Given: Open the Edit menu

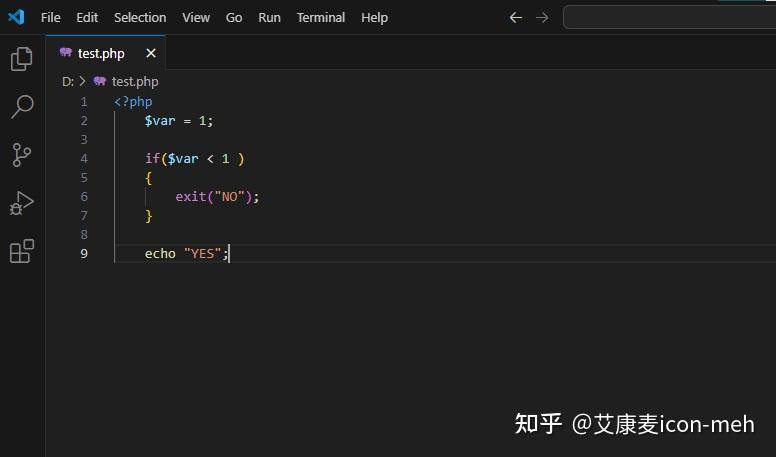Looking at the screenshot, I should (87, 18).
